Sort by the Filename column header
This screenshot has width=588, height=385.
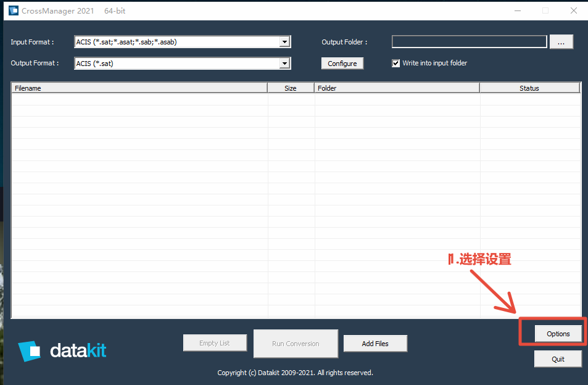point(139,88)
